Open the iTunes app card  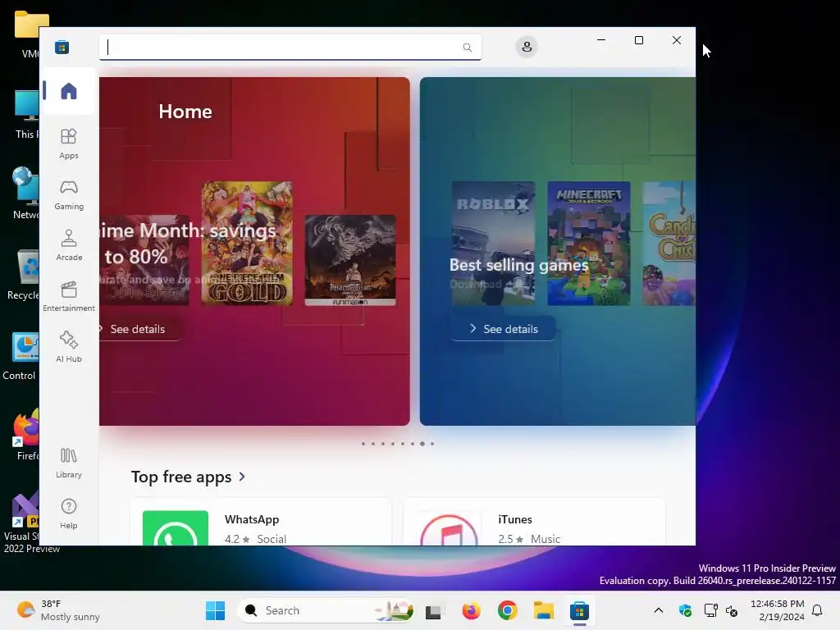pos(534,523)
